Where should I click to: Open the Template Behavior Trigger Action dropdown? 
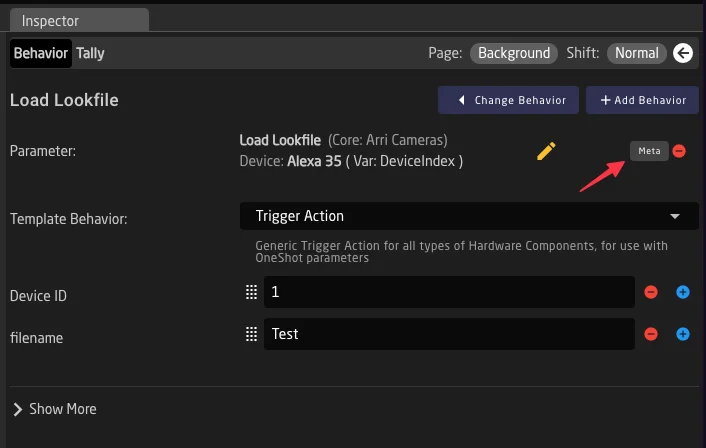click(x=469, y=216)
